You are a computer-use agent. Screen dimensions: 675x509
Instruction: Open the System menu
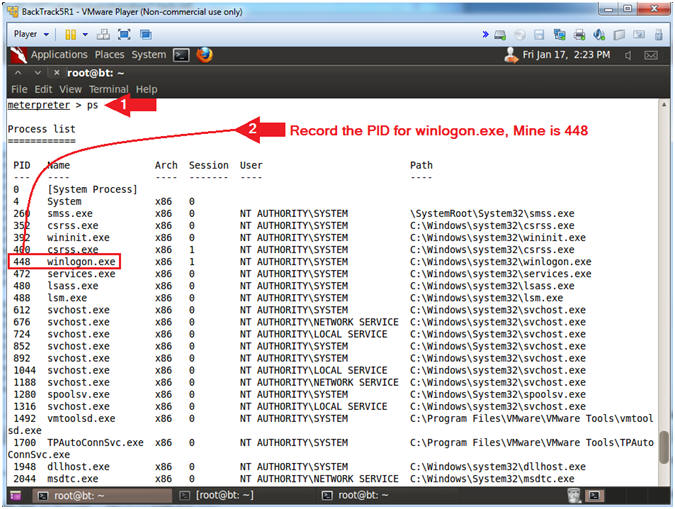pos(149,55)
